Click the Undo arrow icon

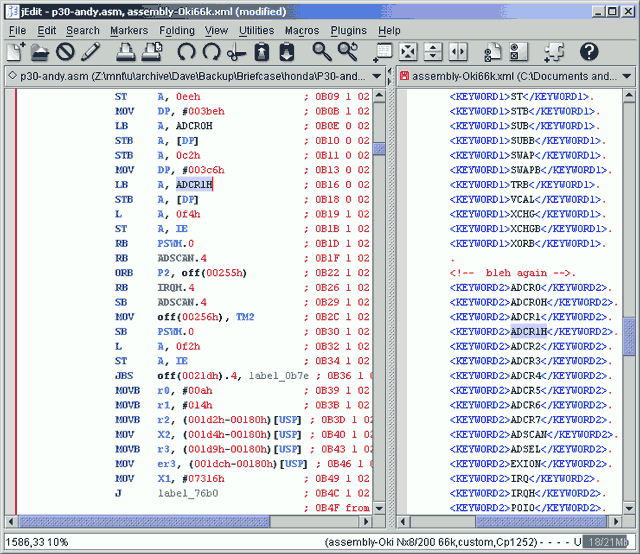coord(186,52)
